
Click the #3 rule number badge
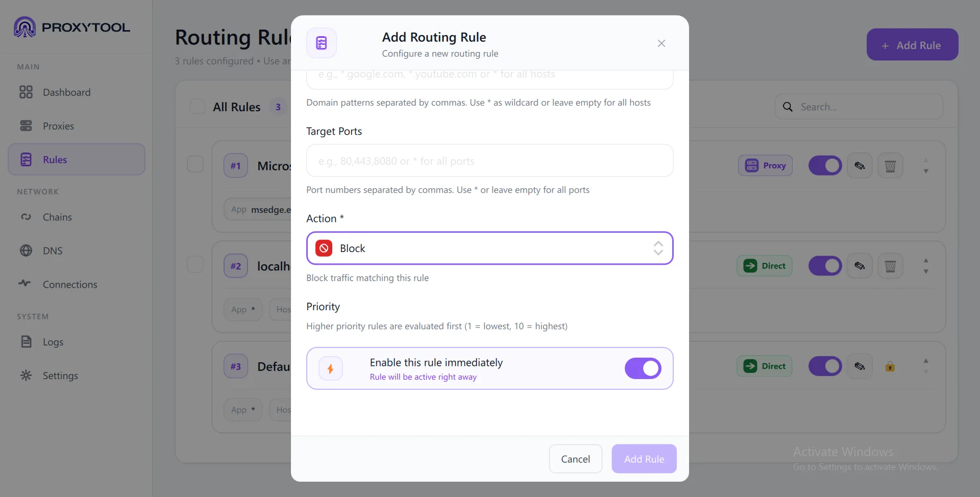pyautogui.click(x=236, y=366)
